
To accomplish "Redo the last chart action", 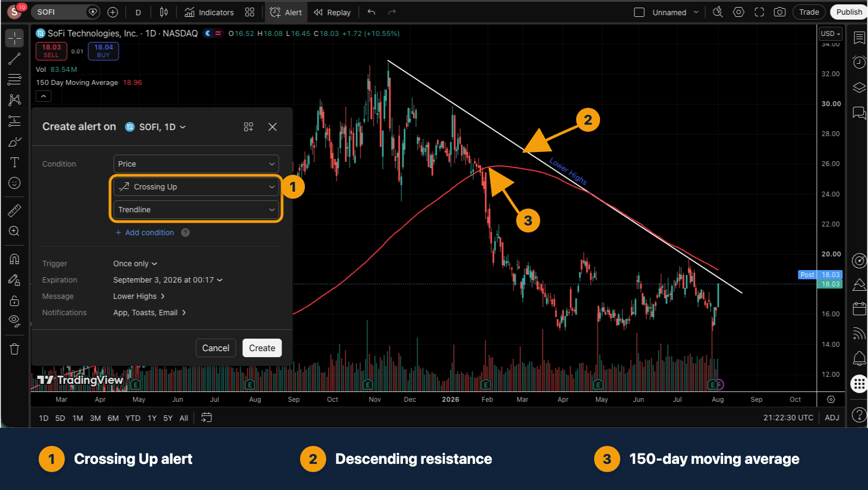I will point(392,12).
